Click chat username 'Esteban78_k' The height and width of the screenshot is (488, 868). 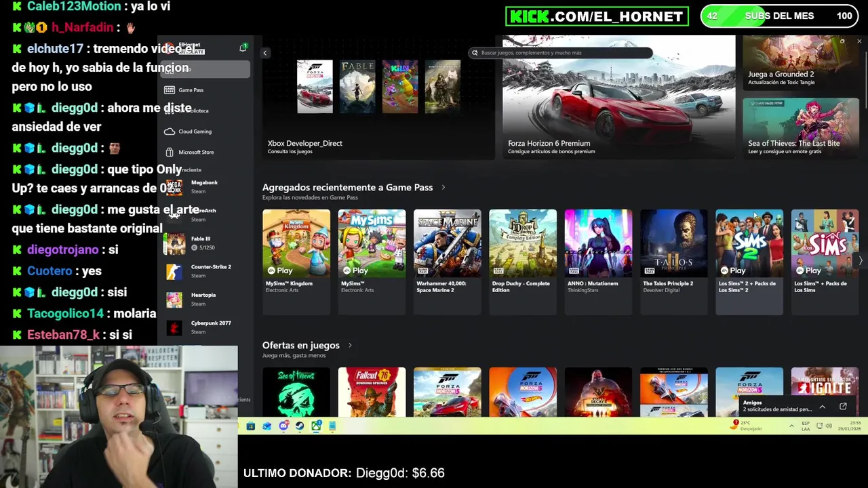(x=63, y=335)
